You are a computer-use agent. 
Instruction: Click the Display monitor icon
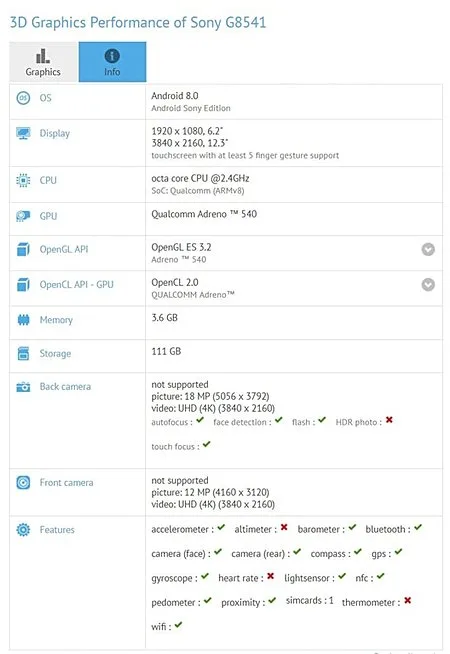(x=23, y=133)
